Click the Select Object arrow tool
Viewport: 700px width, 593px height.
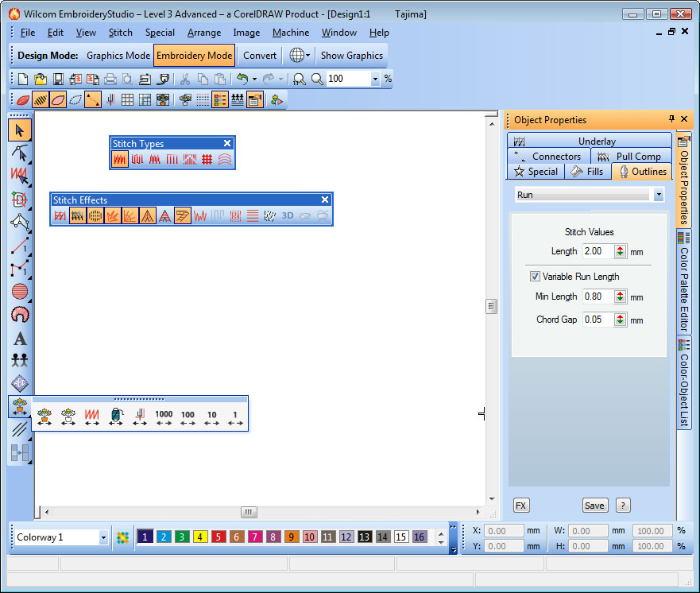pos(20,130)
